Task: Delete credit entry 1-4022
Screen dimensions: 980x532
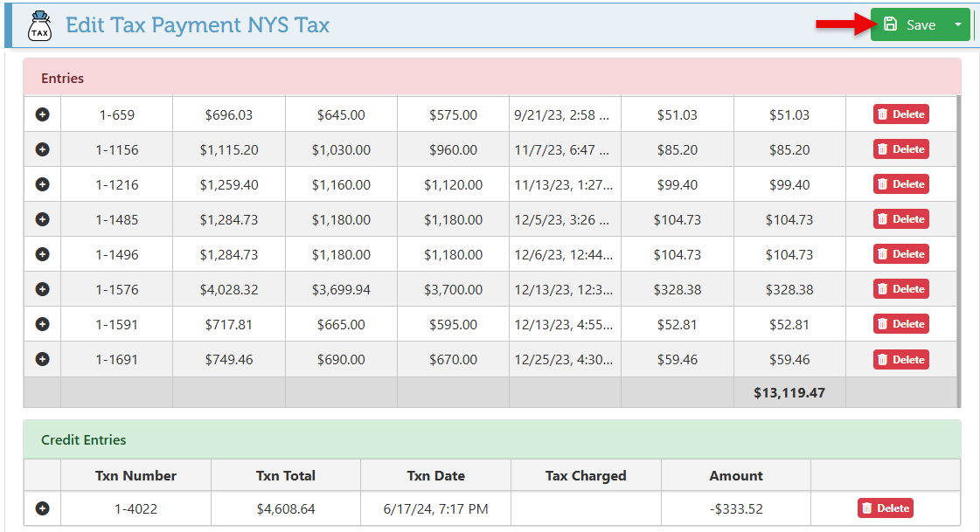Action: pyautogui.click(x=886, y=508)
